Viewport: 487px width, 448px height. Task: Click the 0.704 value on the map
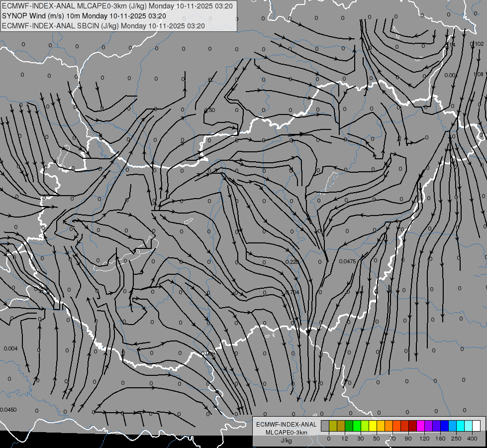click(292, 292)
